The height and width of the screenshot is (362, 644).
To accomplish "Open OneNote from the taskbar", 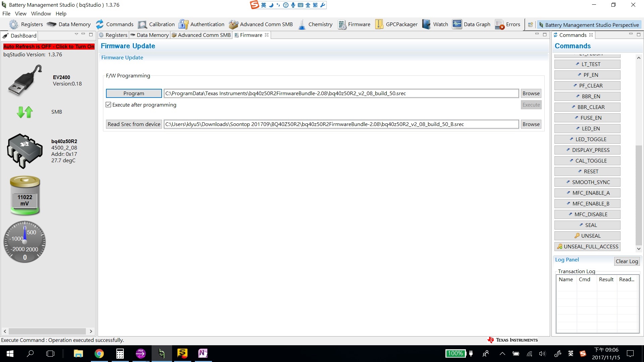I will click(203, 354).
